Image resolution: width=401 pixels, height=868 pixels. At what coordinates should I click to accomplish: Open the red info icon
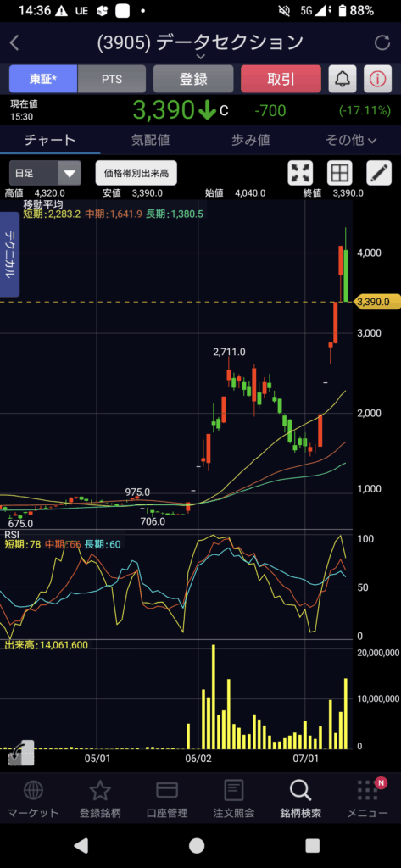[377, 79]
